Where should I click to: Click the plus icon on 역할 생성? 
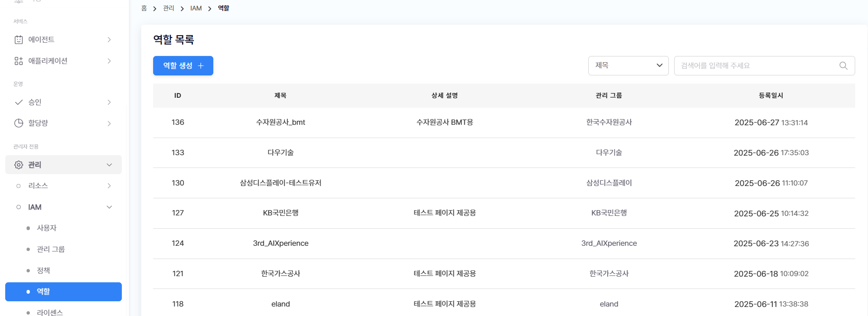(201, 66)
